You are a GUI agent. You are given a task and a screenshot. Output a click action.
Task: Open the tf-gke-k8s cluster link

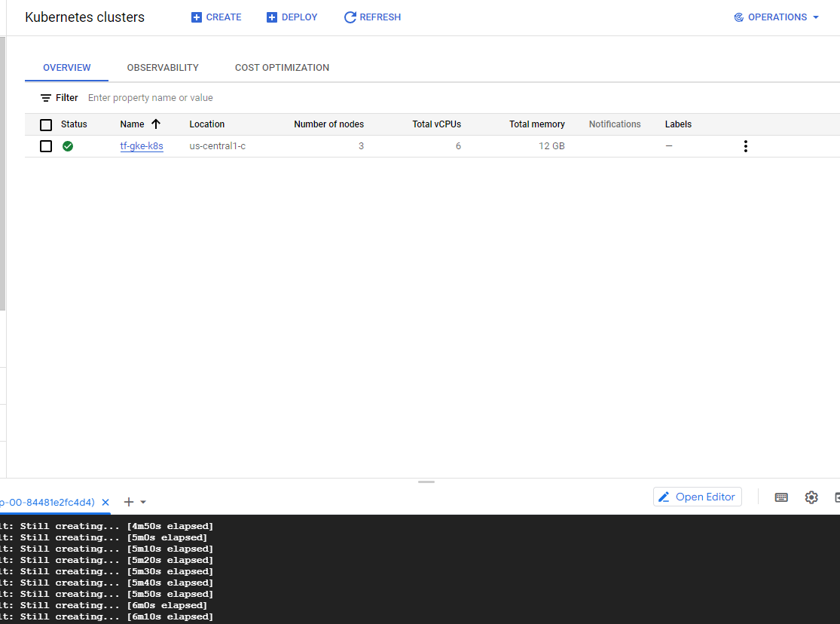click(x=142, y=145)
